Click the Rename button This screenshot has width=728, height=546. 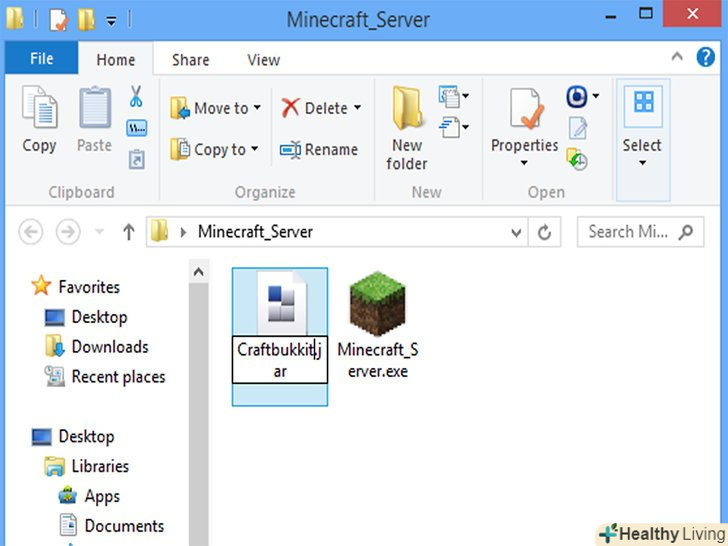tap(319, 150)
